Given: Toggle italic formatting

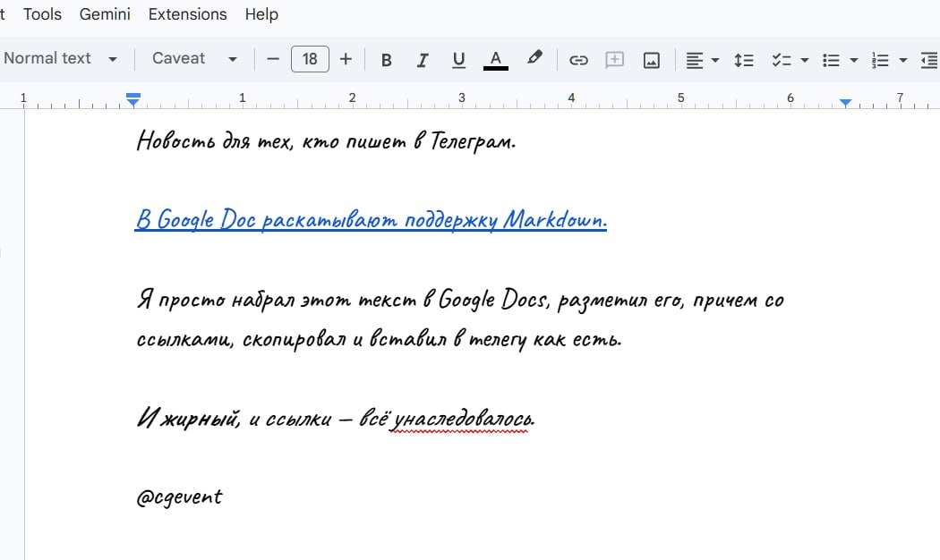Looking at the screenshot, I should click(423, 60).
